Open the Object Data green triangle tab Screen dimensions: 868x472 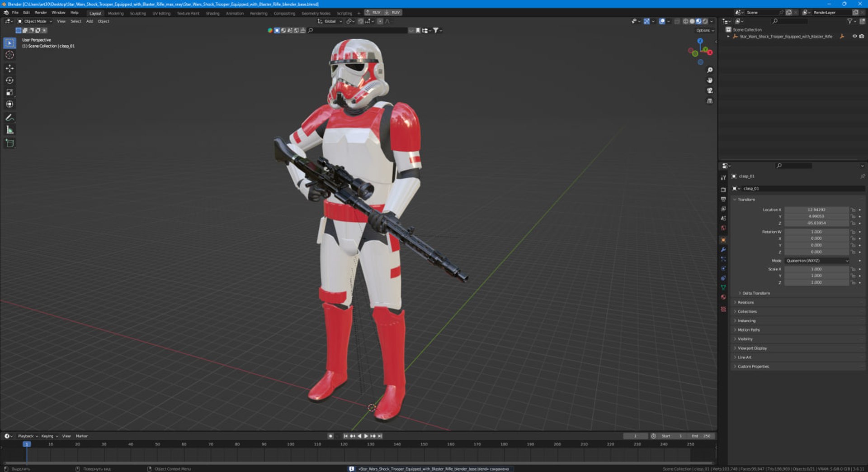point(723,287)
